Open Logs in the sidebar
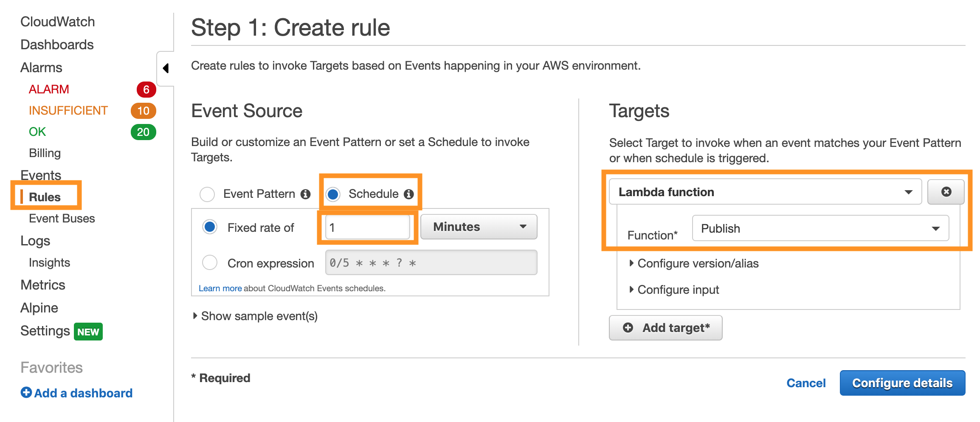This screenshot has width=980, height=422. click(35, 241)
